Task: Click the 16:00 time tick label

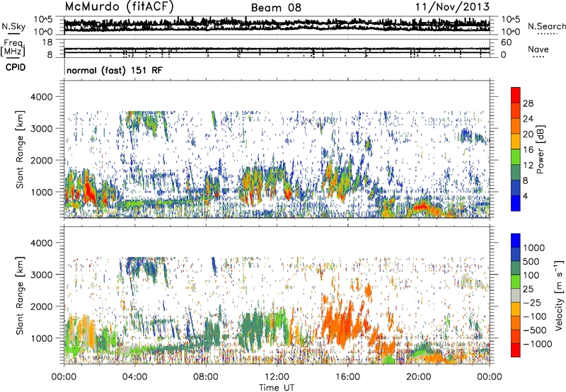Action: [347, 377]
